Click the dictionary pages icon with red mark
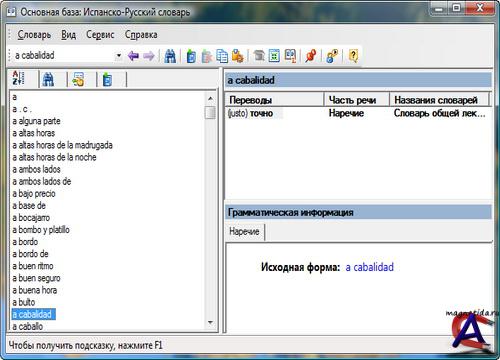 tap(290, 56)
